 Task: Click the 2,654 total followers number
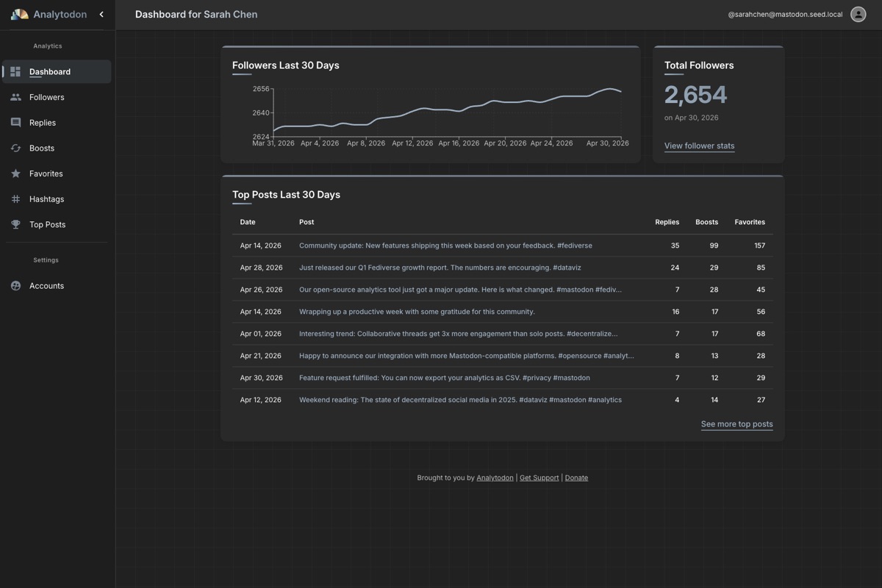coord(695,95)
